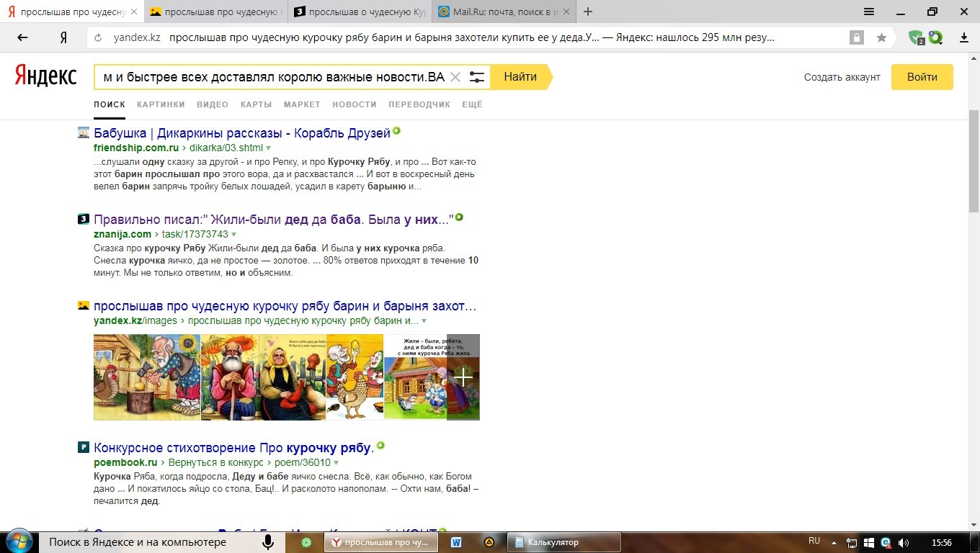Click the green badge after 'Про курочку рябу' title
980x553 pixels.
coord(380,446)
